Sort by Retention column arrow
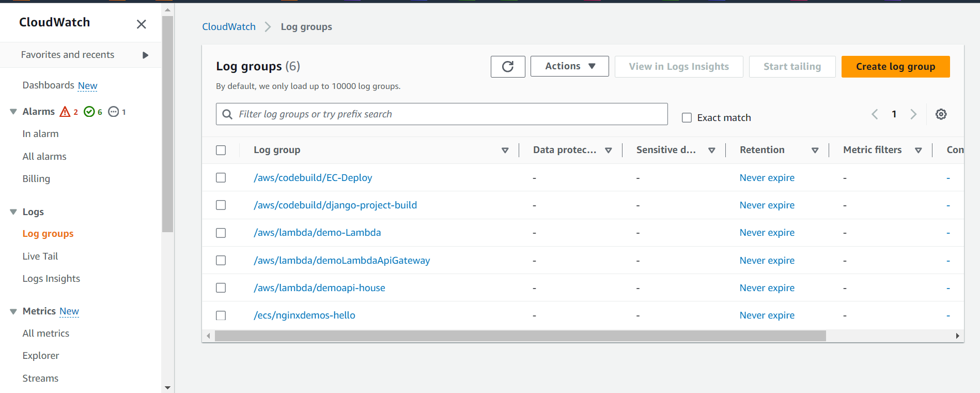 click(815, 150)
